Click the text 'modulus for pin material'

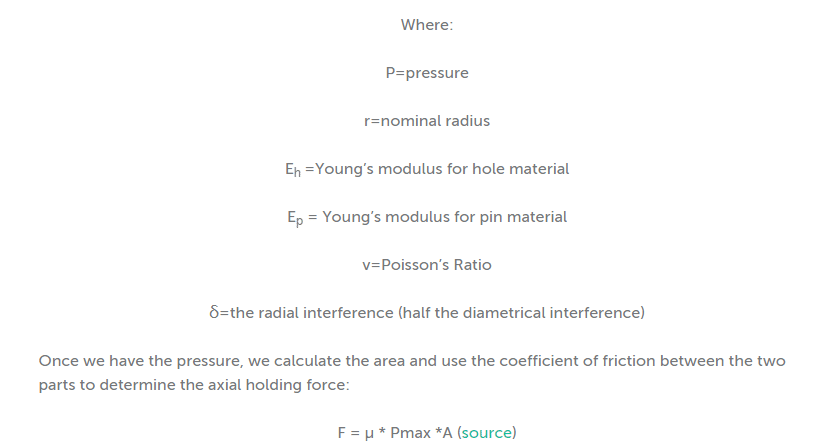tap(476, 217)
